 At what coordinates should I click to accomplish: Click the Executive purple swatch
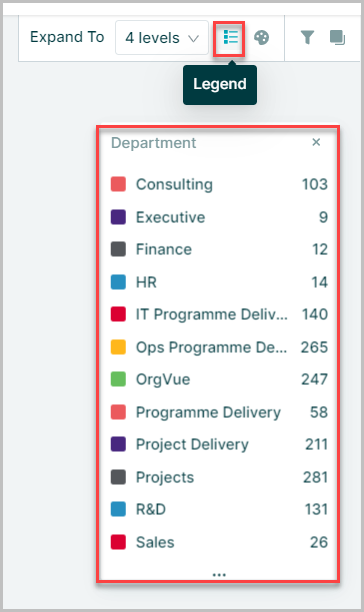118,217
